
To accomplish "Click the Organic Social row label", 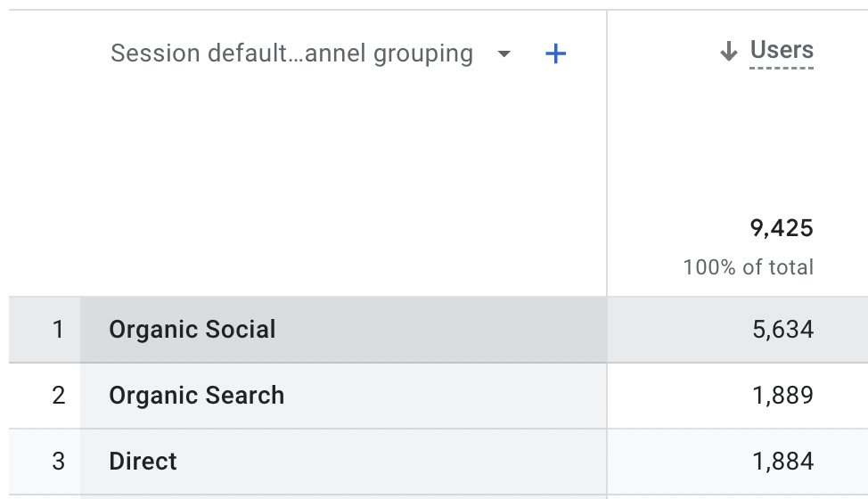I will click(192, 330).
